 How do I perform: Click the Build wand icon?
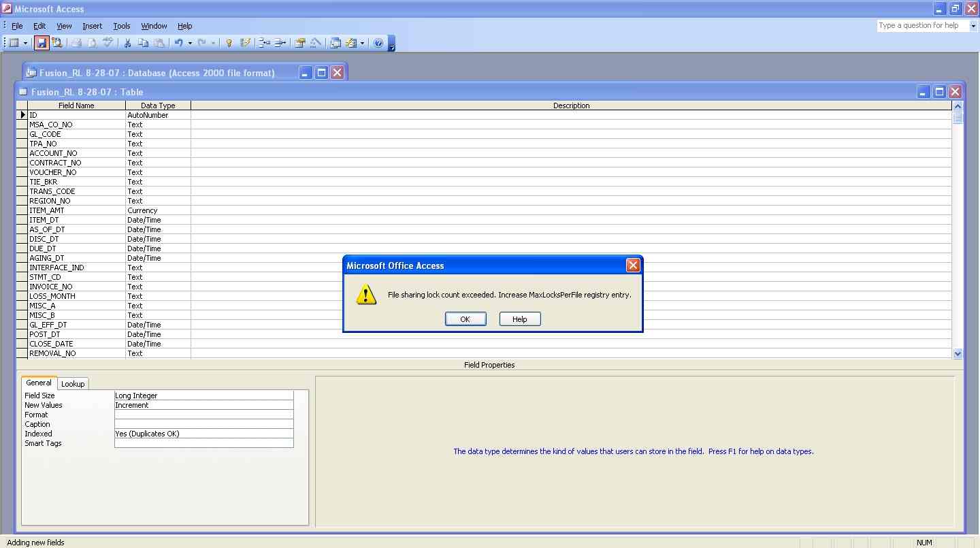coord(315,43)
